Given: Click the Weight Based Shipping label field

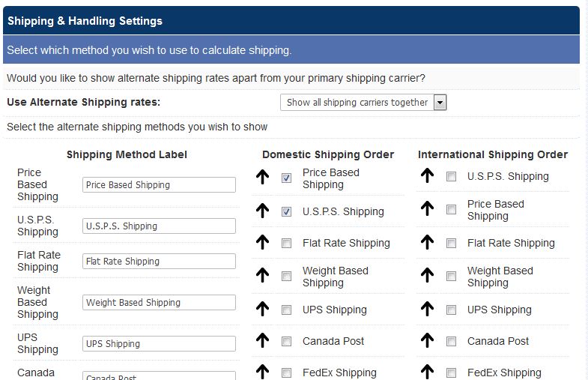Looking at the screenshot, I should [159, 303].
